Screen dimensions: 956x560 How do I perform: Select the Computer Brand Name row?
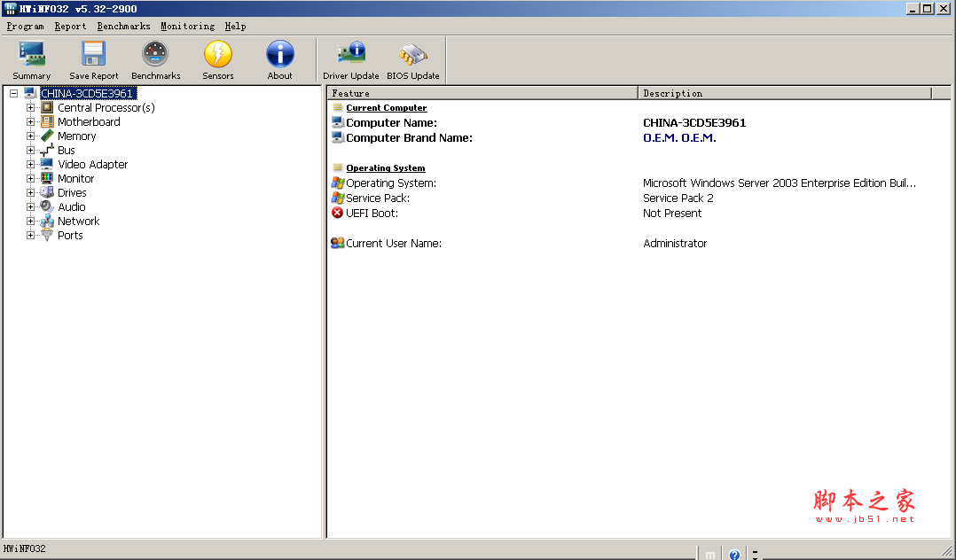[639, 137]
